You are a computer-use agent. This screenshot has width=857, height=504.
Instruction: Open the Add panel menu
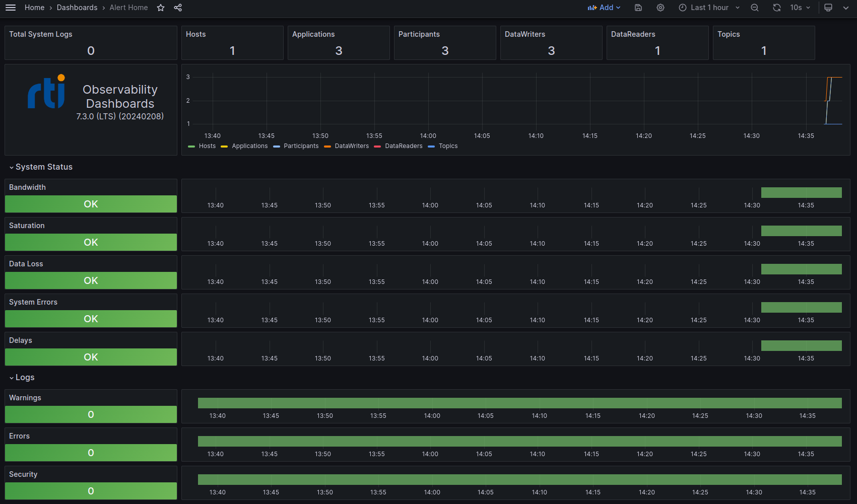pyautogui.click(x=604, y=8)
